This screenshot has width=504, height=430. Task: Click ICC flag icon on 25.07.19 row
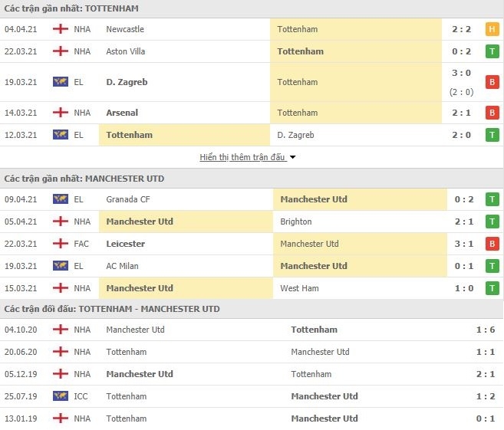[61, 396]
